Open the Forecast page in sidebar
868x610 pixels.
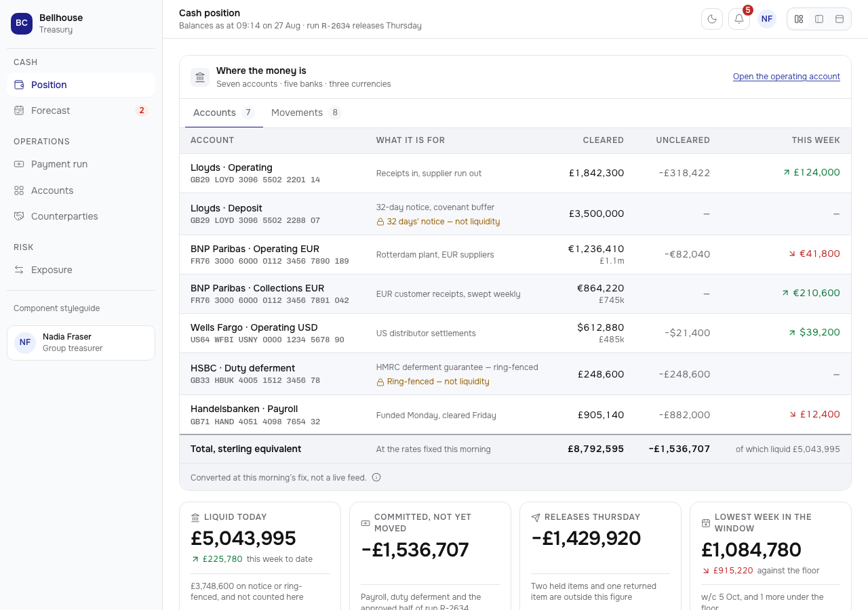click(x=81, y=110)
